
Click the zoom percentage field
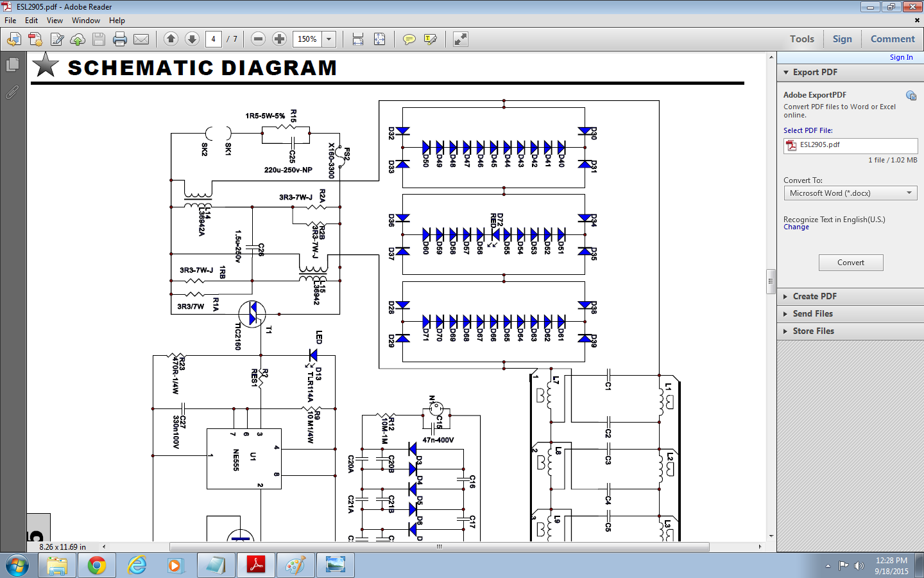[307, 39]
